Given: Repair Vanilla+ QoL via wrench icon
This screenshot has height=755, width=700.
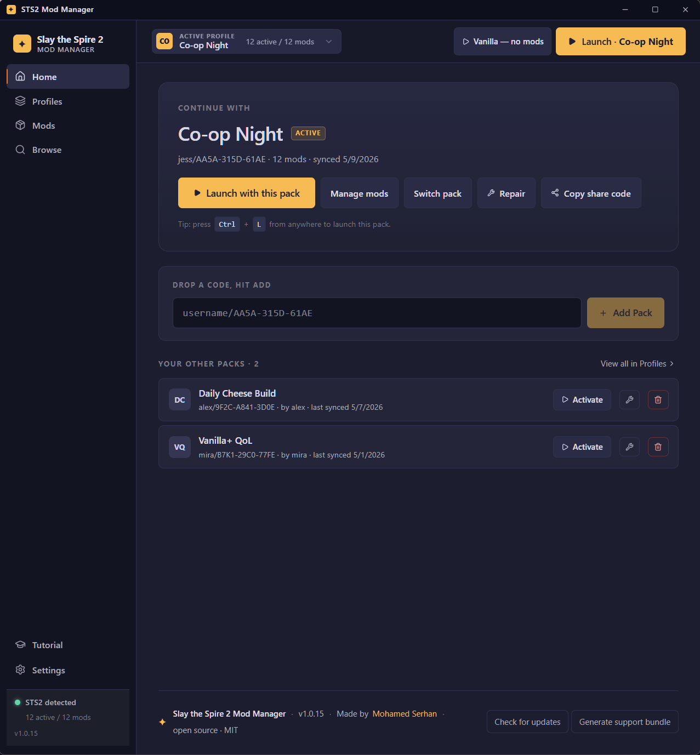Looking at the screenshot, I should [x=629, y=447].
